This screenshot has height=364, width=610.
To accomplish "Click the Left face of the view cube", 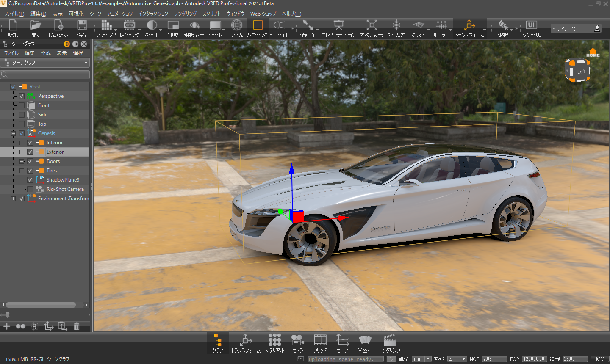I will point(581,72).
